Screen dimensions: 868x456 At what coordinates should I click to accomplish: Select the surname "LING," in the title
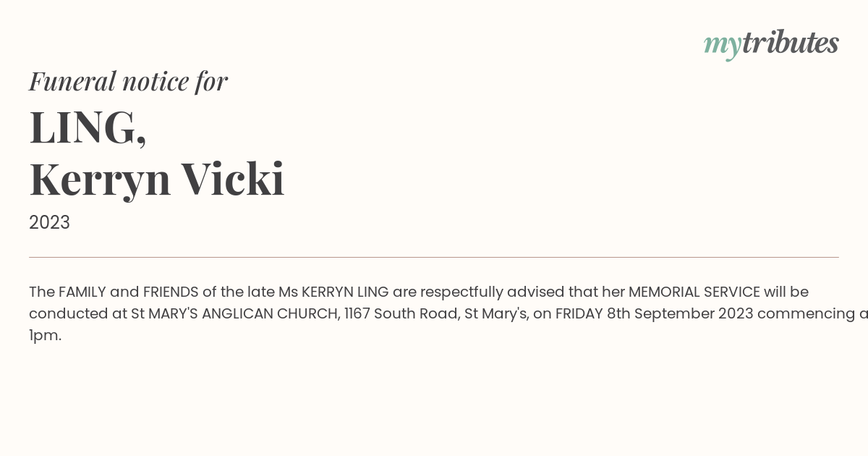pos(88,127)
